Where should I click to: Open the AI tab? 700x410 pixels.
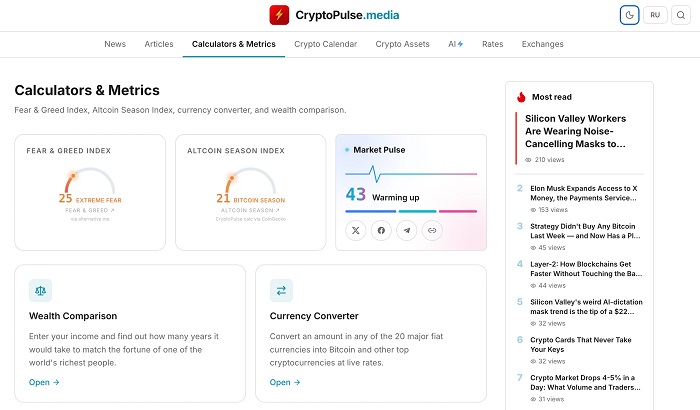coord(456,44)
